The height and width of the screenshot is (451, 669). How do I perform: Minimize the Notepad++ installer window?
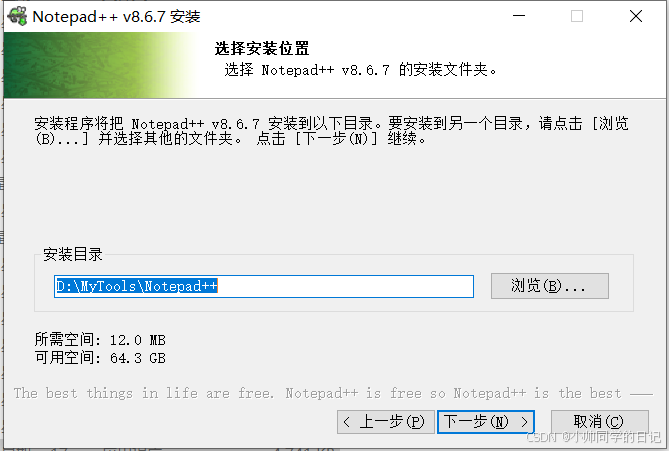519,16
